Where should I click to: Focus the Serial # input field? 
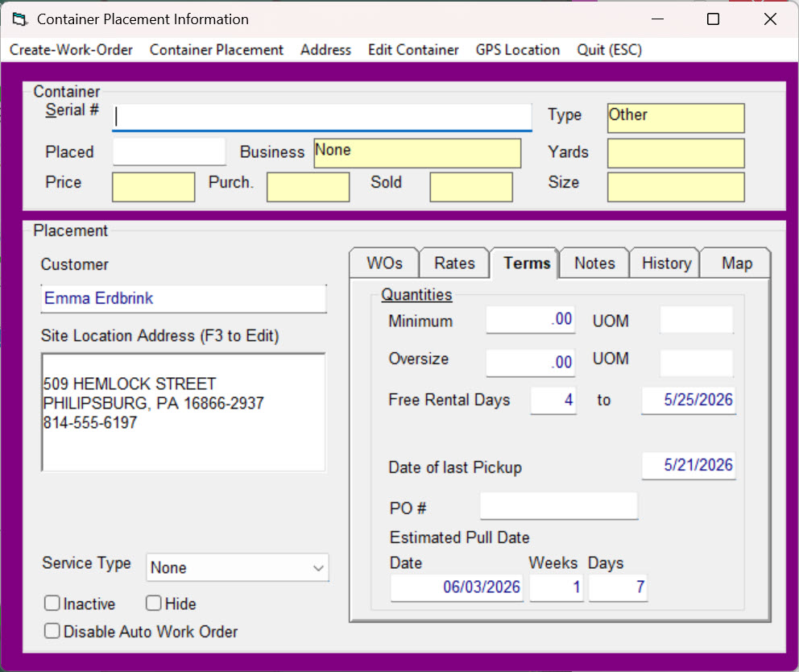click(x=322, y=118)
